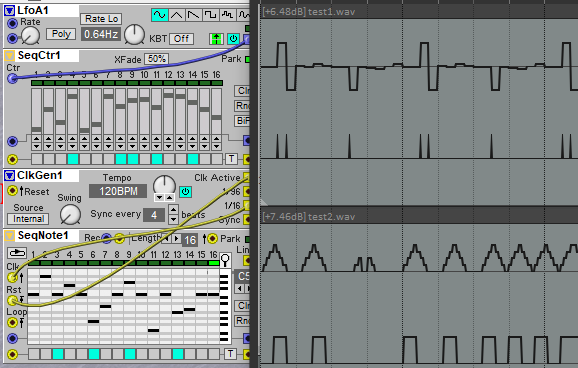This screenshot has width=578, height=368.
Task: Decrease the Sync every beats value
Action: (173, 219)
